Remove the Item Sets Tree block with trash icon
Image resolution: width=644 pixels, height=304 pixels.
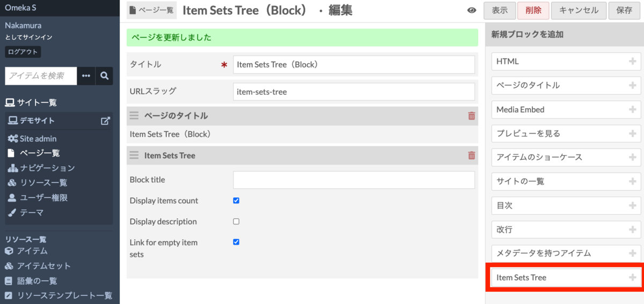pos(471,155)
